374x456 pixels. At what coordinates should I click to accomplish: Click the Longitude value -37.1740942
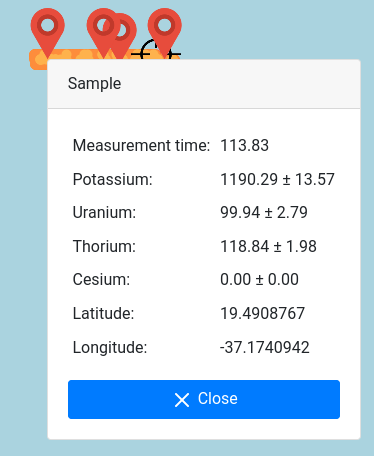(264, 347)
